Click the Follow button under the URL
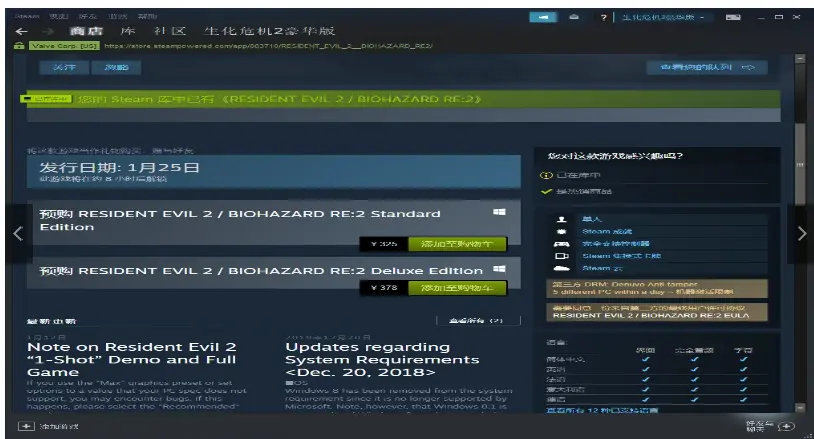Image resolution: width=814 pixels, height=439 pixels. coord(64,67)
